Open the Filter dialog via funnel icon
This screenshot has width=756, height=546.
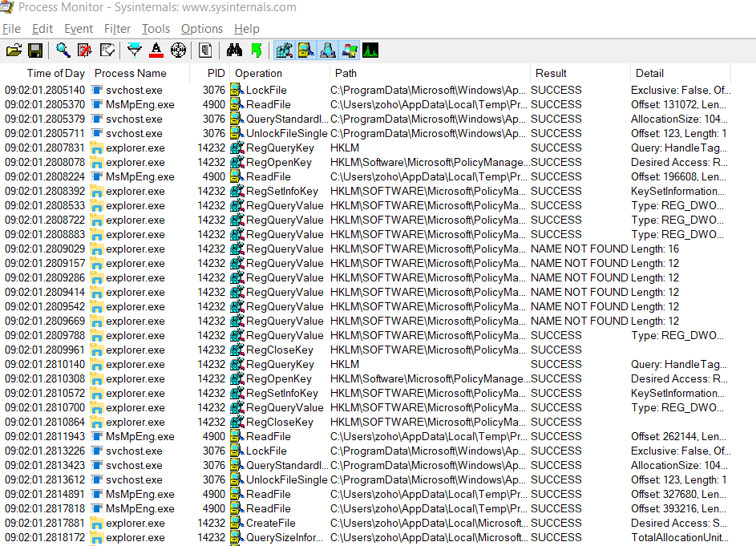134,51
